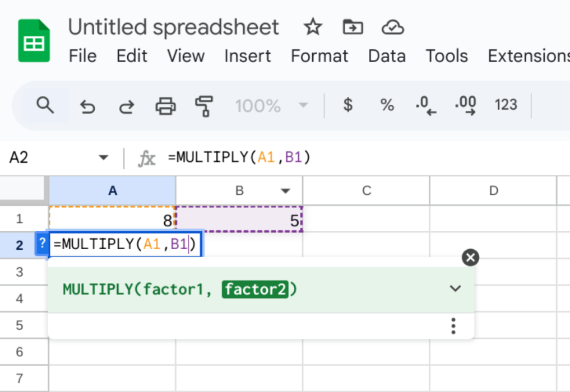This screenshot has height=392, width=570.
Task: Click the cloud save status icon
Action: click(392, 27)
